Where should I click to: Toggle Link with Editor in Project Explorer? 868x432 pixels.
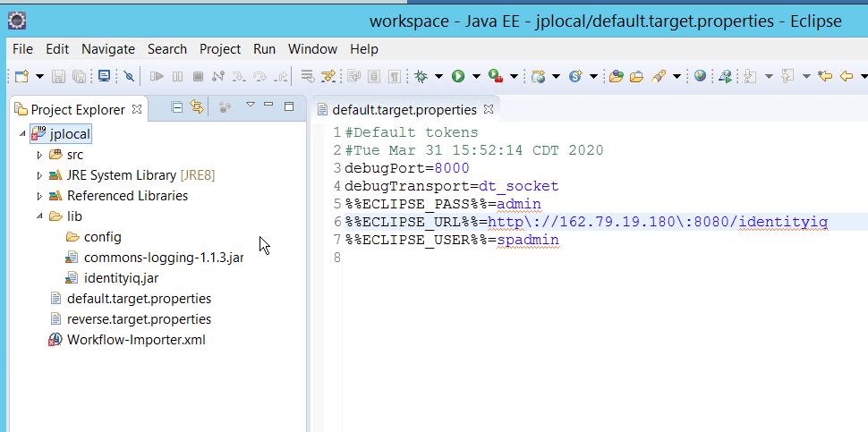pyautogui.click(x=197, y=106)
